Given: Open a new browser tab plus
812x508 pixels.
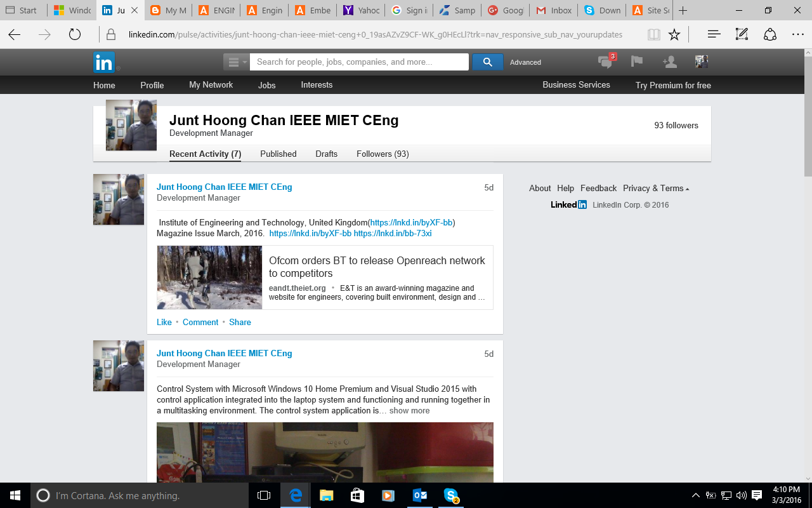Looking at the screenshot, I should [683, 10].
